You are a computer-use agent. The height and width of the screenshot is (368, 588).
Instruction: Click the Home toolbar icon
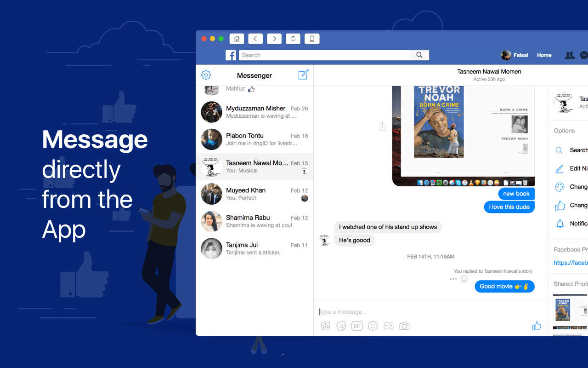[237, 39]
